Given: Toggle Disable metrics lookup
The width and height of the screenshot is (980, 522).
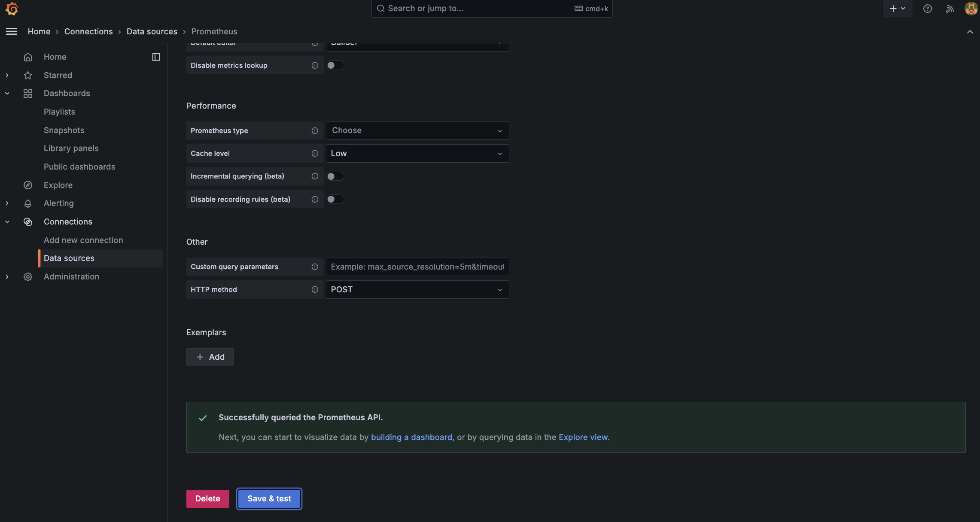Looking at the screenshot, I should pos(335,65).
